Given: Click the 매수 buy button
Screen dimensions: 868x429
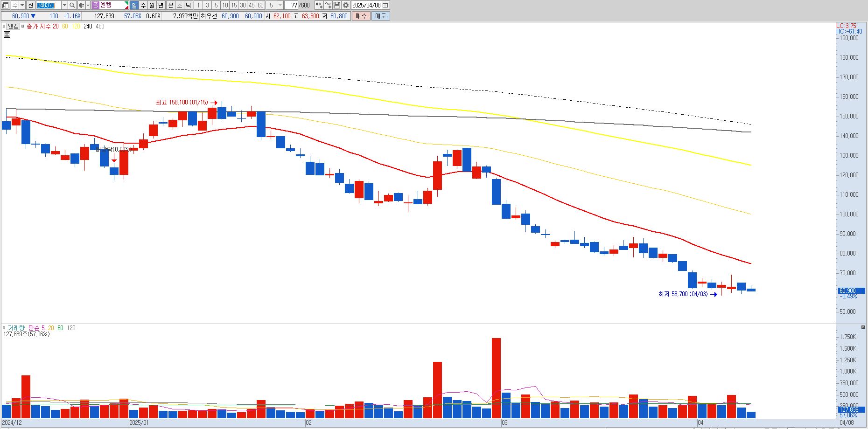Looking at the screenshot, I should (x=361, y=16).
